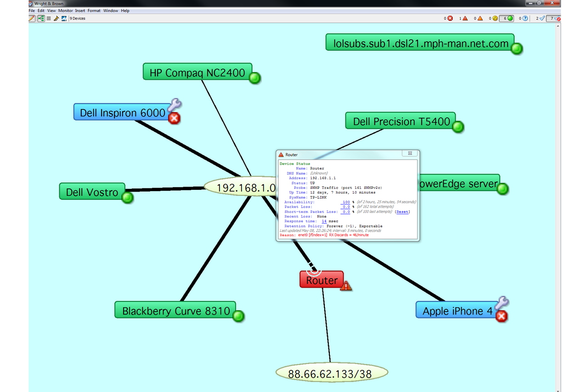Click HP Compaq NC2400 green status dot
This screenshot has width=588, height=392.
tap(255, 78)
